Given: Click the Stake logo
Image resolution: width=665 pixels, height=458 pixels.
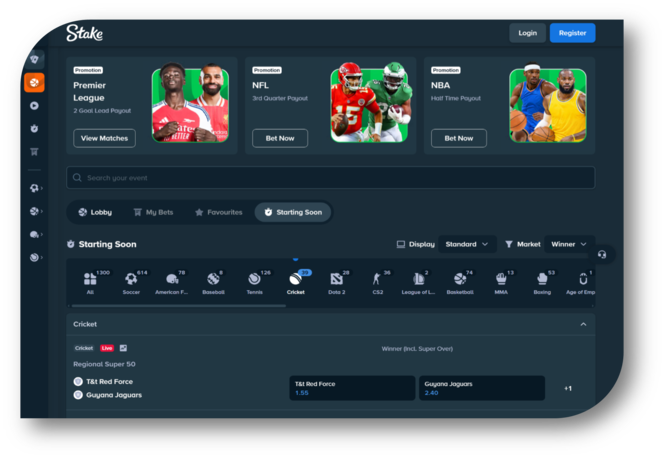Looking at the screenshot, I should click(x=84, y=33).
